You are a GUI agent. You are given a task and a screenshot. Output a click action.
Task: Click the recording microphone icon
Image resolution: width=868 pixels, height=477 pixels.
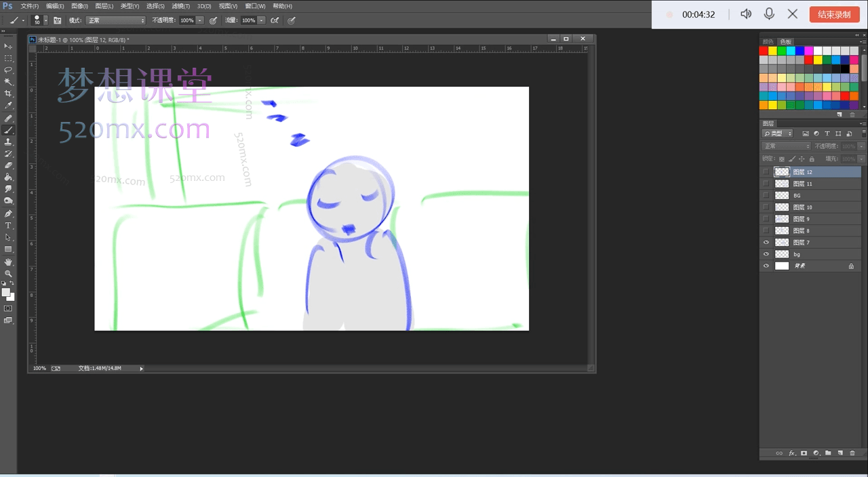[769, 14]
